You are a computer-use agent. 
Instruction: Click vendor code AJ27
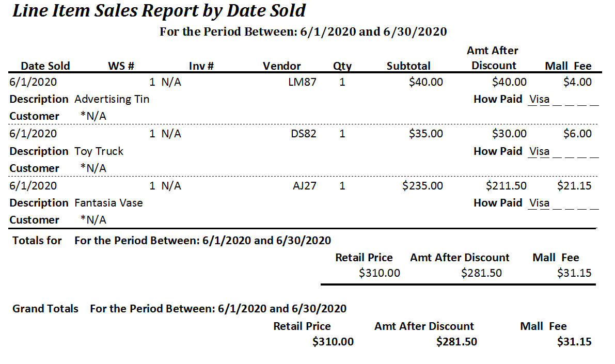coord(304,185)
